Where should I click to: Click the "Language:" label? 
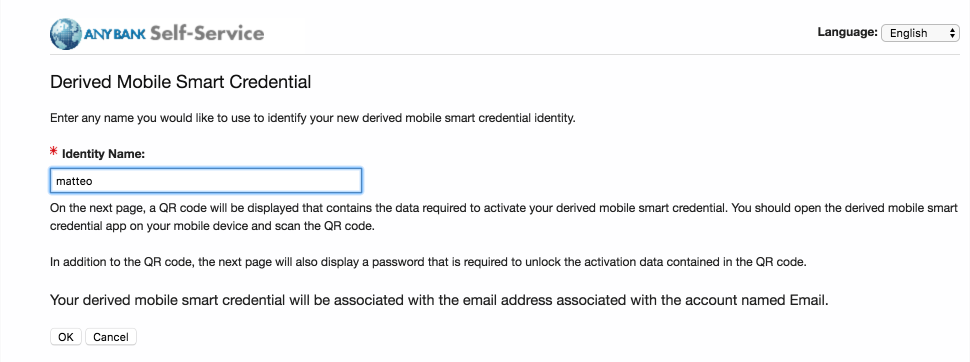(x=848, y=32)
